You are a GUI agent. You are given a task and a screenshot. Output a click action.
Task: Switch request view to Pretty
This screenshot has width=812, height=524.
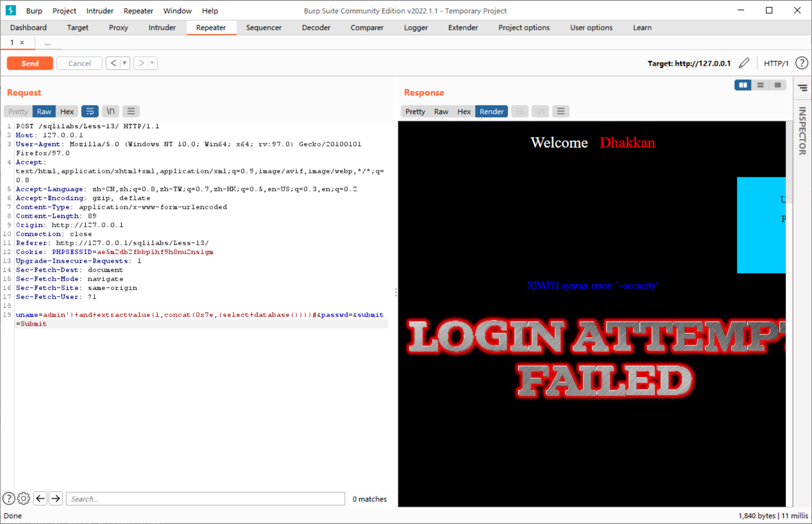click(18, 111)
